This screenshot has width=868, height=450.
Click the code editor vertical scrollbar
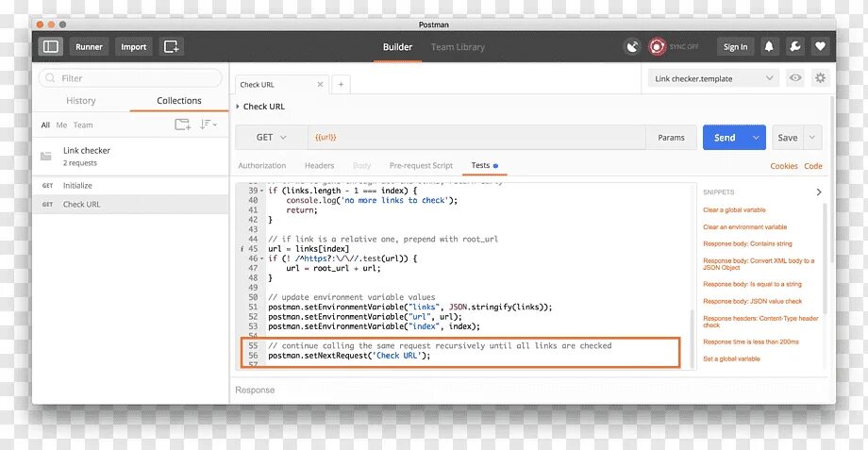coord(692,338)
